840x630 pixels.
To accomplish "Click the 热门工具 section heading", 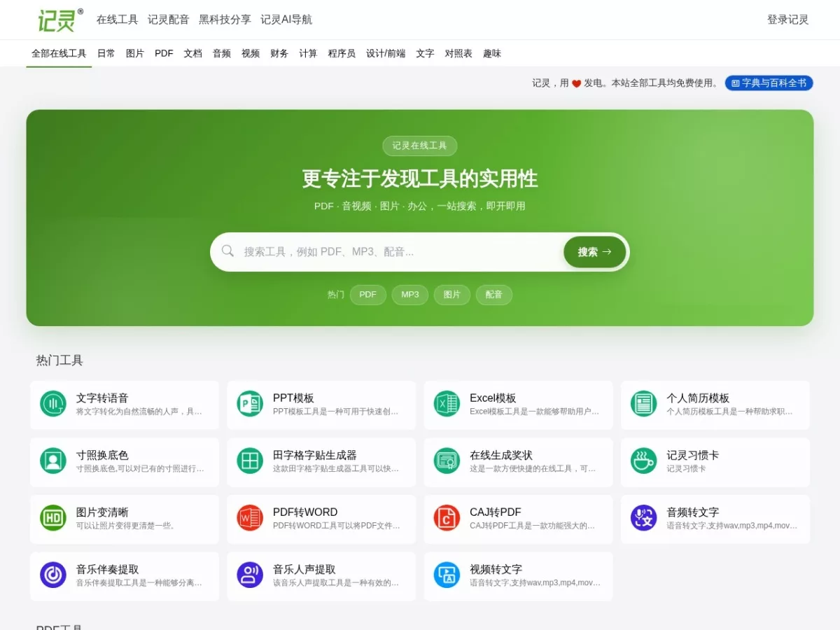I will [59, 360].
